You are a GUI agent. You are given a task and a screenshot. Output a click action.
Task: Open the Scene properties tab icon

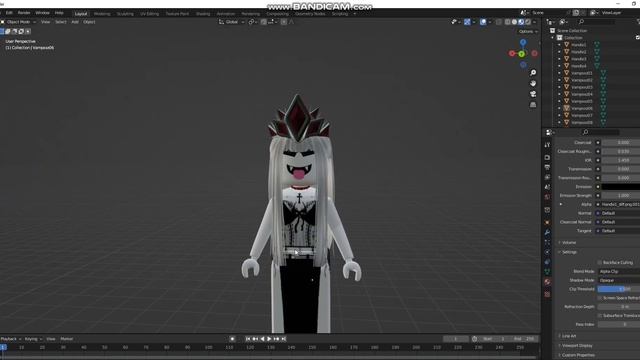(x=547, y=187)
